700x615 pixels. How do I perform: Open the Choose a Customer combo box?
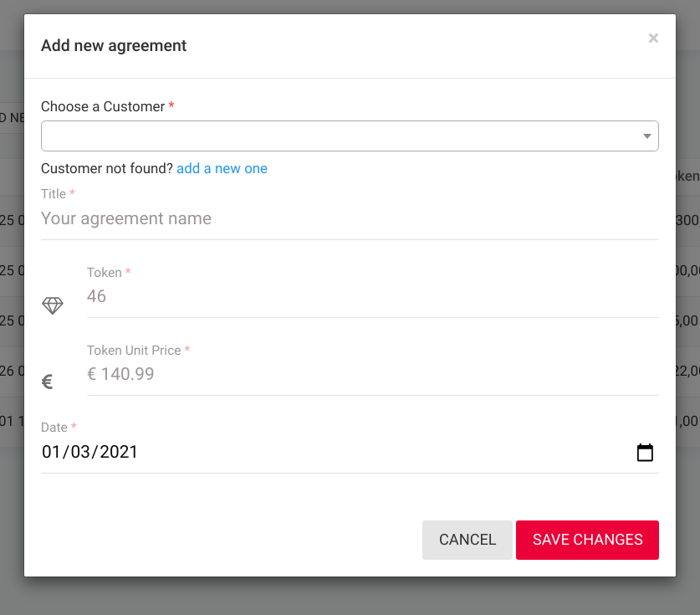click(350, 136)
